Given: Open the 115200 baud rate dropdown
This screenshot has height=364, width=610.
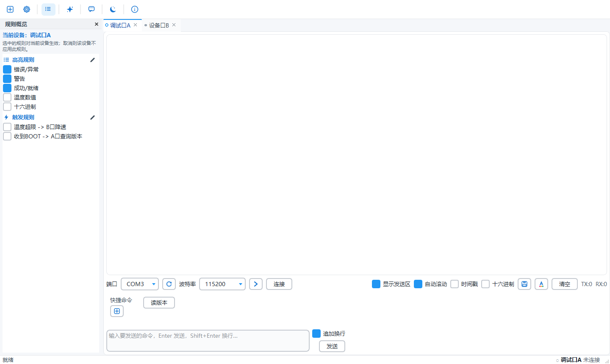Looking at the screenshot, I should 222,284.
